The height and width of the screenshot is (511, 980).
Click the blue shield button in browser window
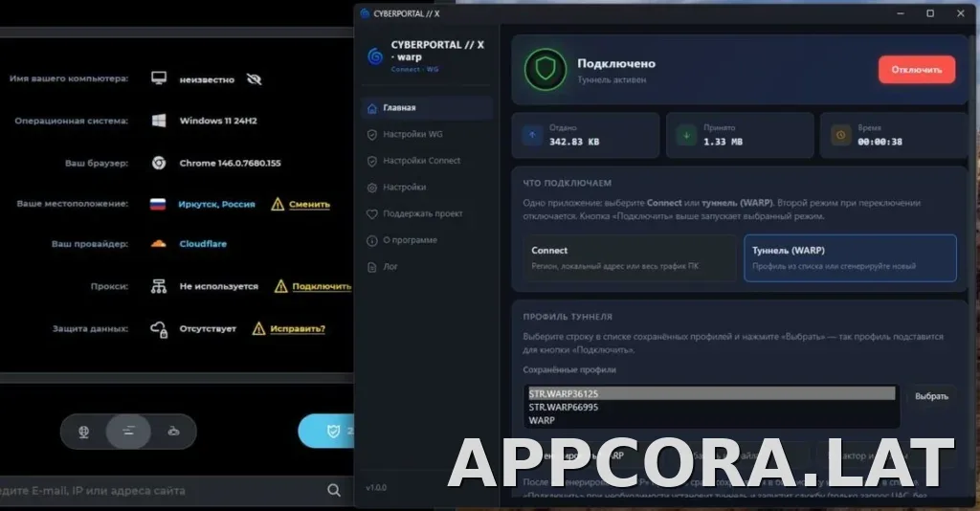(326, 431)
